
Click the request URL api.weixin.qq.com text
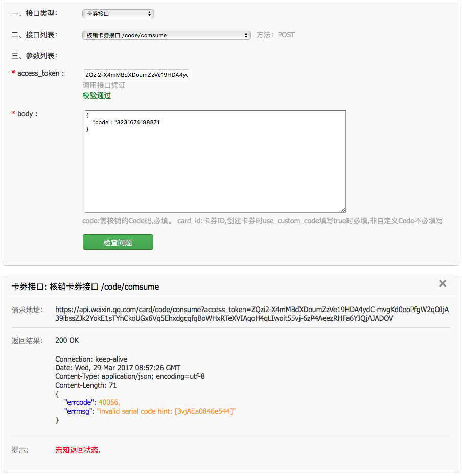click(252, 314)
